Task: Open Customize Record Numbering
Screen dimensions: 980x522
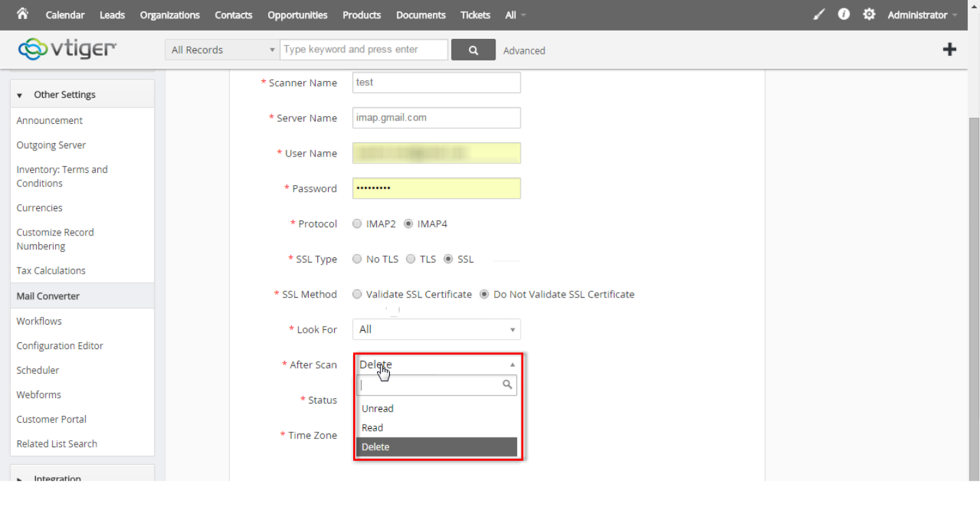Action: coord(55,239)
